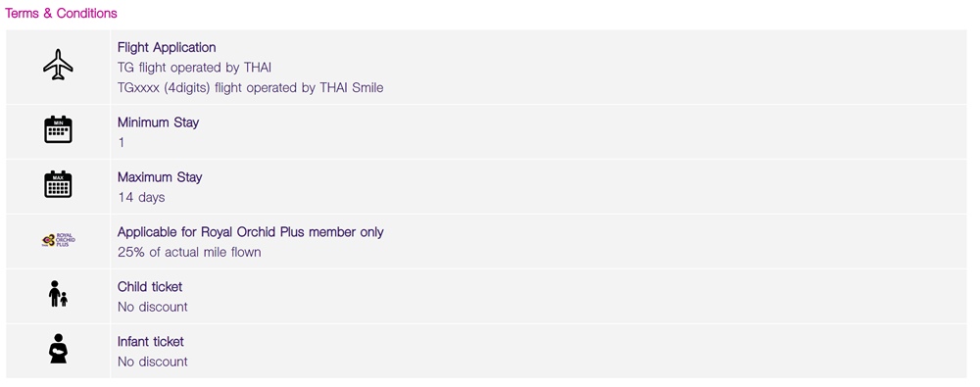Click the airplane icon for Flight Application

(58, 65)
